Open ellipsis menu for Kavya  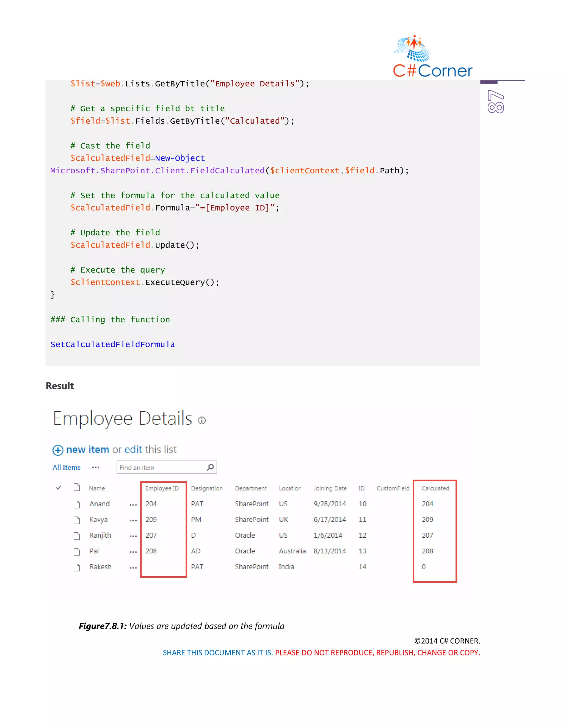tap(133, 520)
